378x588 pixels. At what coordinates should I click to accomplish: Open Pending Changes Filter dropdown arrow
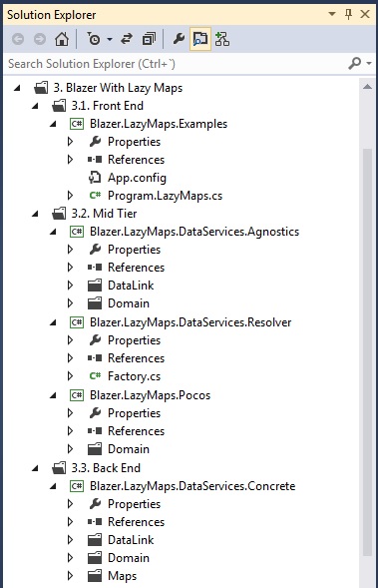click(x=110, y=39)
